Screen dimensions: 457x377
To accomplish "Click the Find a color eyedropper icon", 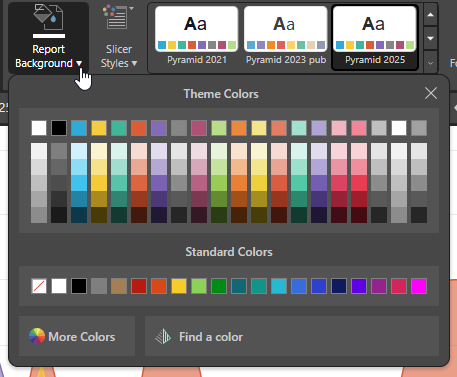I will pyautogui.click(x=163, y=336).
